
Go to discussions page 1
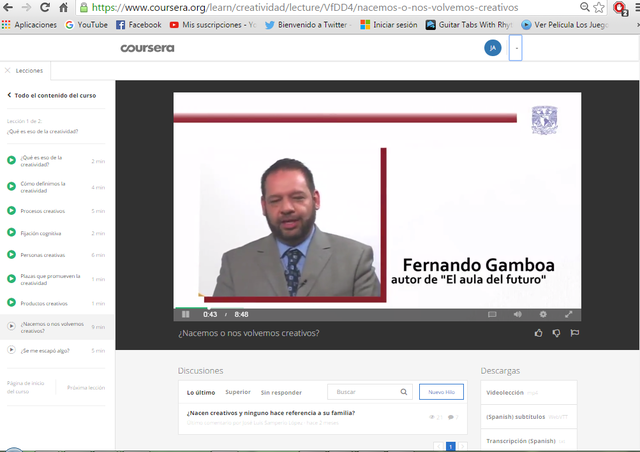(451, 447)
